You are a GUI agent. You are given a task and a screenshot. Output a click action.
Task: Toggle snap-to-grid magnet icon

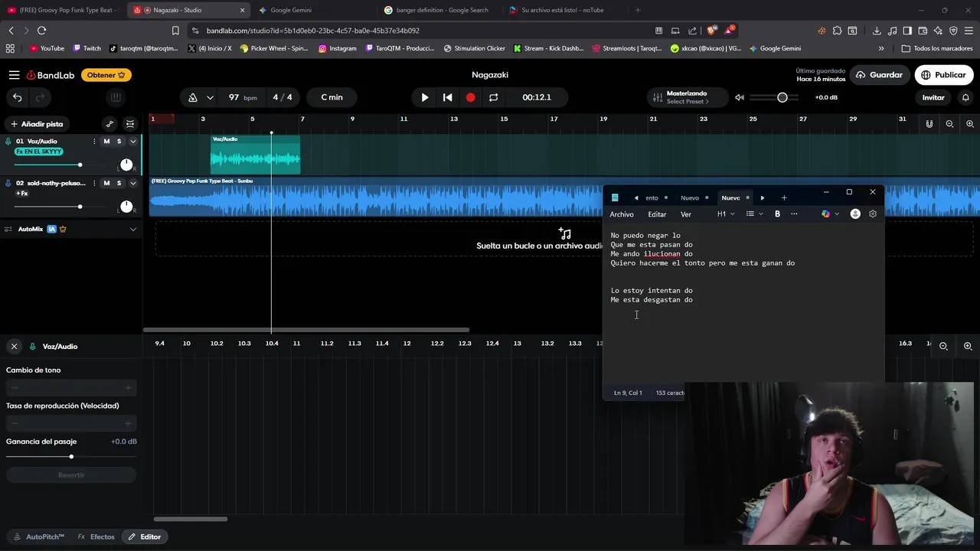point(929,124)
